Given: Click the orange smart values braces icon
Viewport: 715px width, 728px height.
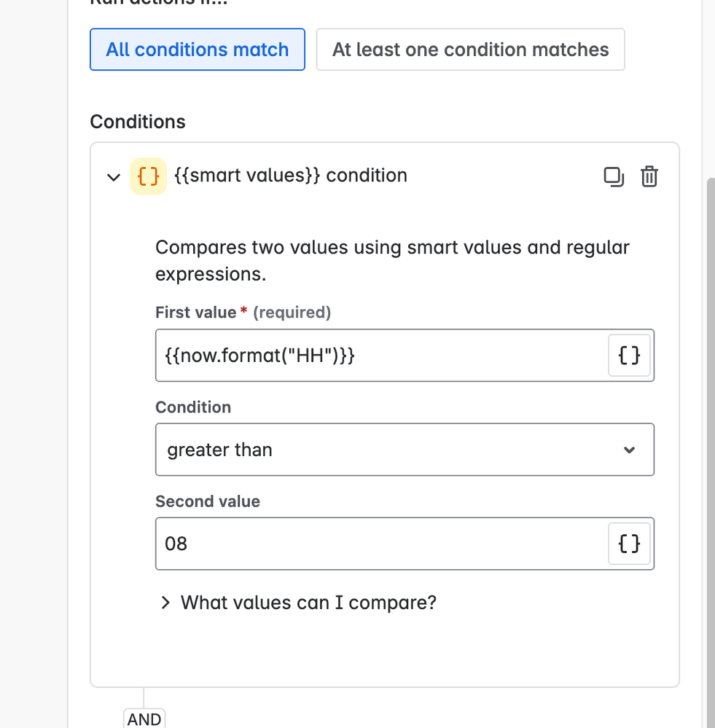Looking at the screenshot, I should click(x=148, y=176).
